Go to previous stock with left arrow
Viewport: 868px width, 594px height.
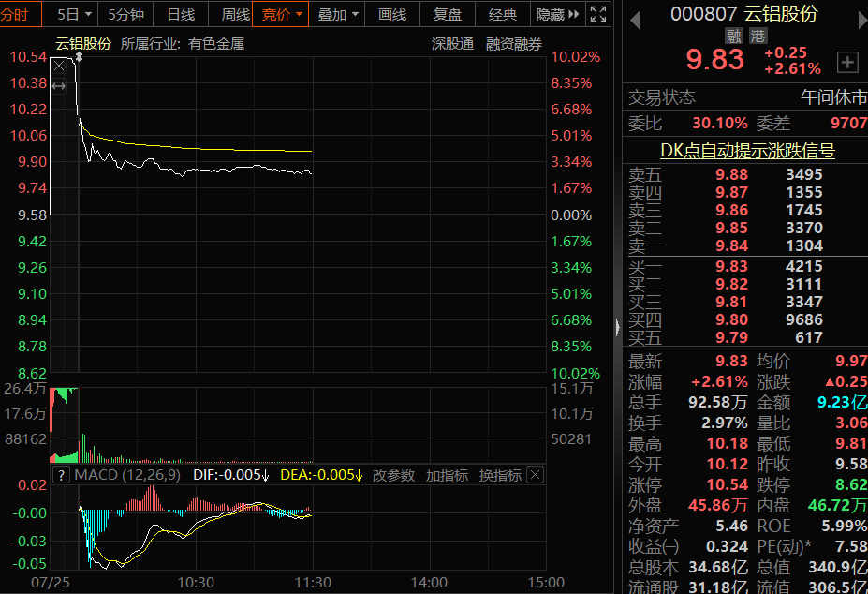(634, 18)
